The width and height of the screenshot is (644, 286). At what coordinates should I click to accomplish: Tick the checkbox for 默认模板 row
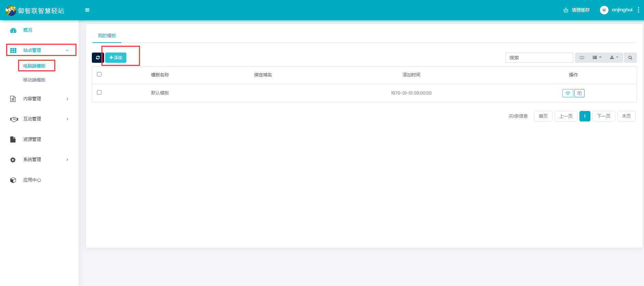click(99, 92)
